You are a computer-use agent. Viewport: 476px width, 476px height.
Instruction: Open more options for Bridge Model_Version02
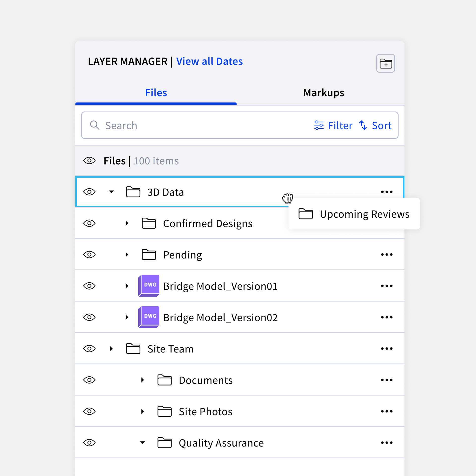[387, 317]
